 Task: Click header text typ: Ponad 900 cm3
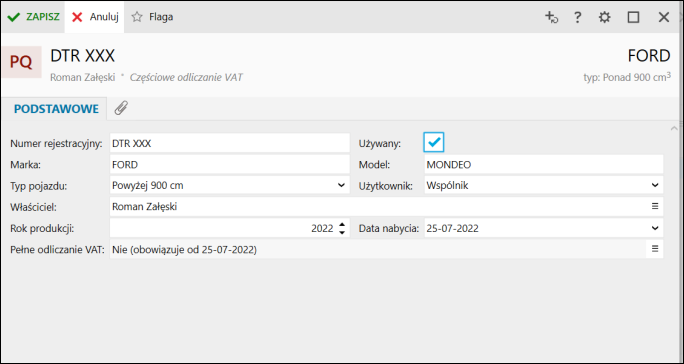pyautogui.click(x=627, y=77)
